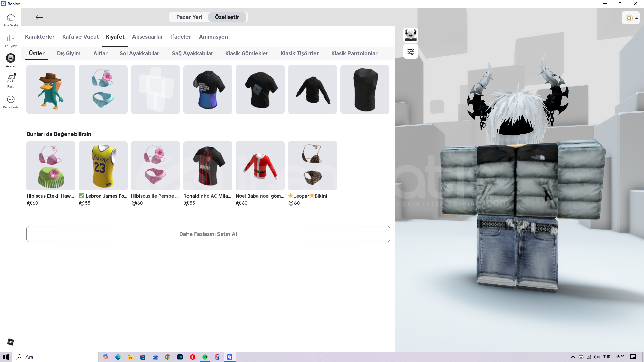Open the Aksesuarlar tab
This screenshot has height=362, width=644.
pyautogui.click(x=147, y=37)
